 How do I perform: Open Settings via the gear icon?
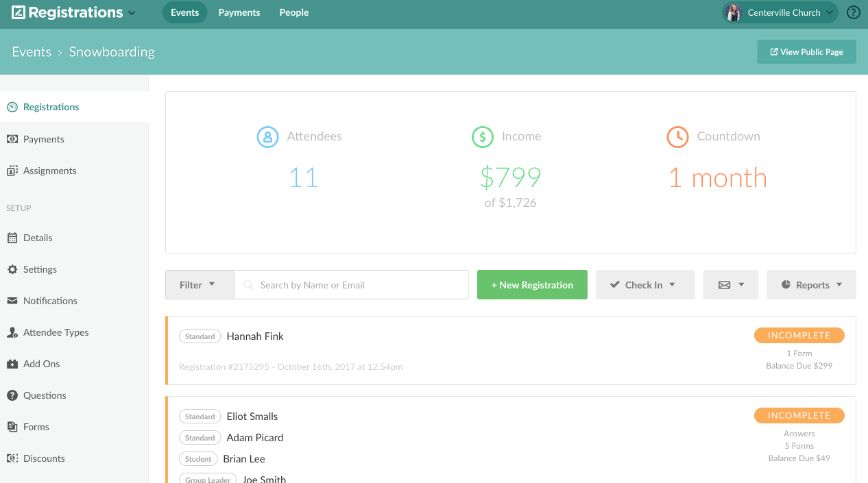12,269
